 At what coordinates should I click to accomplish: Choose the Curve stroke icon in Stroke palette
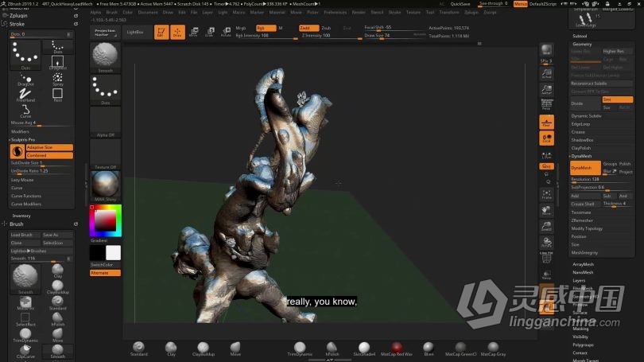coord(25,111)
